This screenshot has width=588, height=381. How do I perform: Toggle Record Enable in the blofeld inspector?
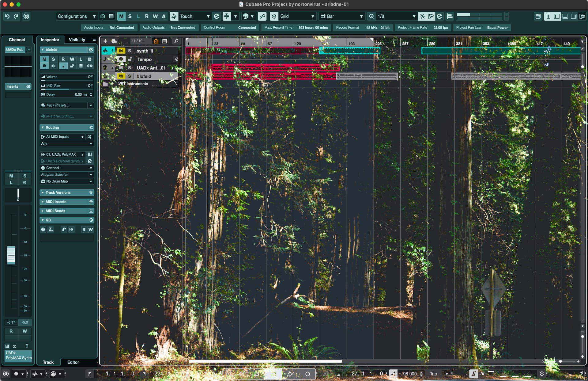44,66
